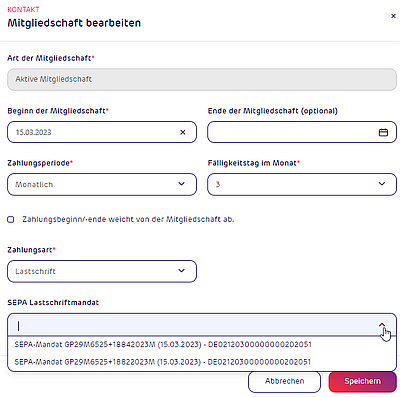The width and height of the screenshot is (400, 397).
Task: Click the disabled Aktive Mitgliedschaft field
Action: click(202, 79)
